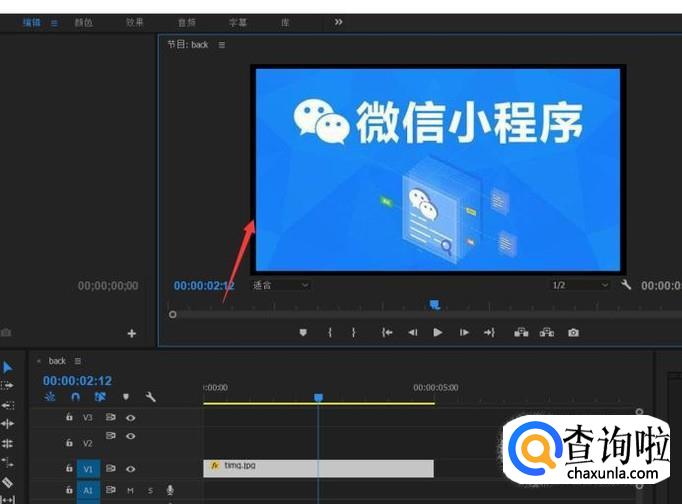The width and height of the screenshot is (682, 504).
Task: Close the back sequence tab
Action: [39, 361]
